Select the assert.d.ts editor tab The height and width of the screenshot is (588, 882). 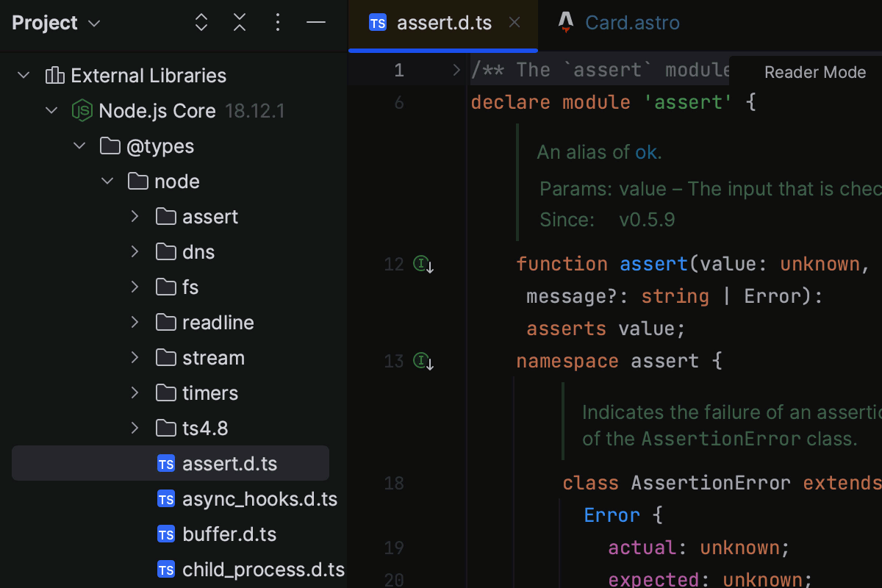pyautogui.click(x=444, y=23)
